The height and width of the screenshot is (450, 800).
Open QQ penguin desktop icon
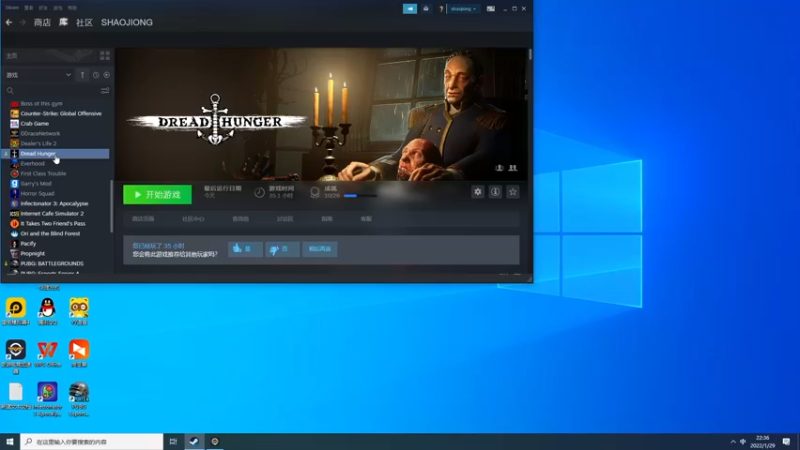pyautogui.click(x=47, y=311)
